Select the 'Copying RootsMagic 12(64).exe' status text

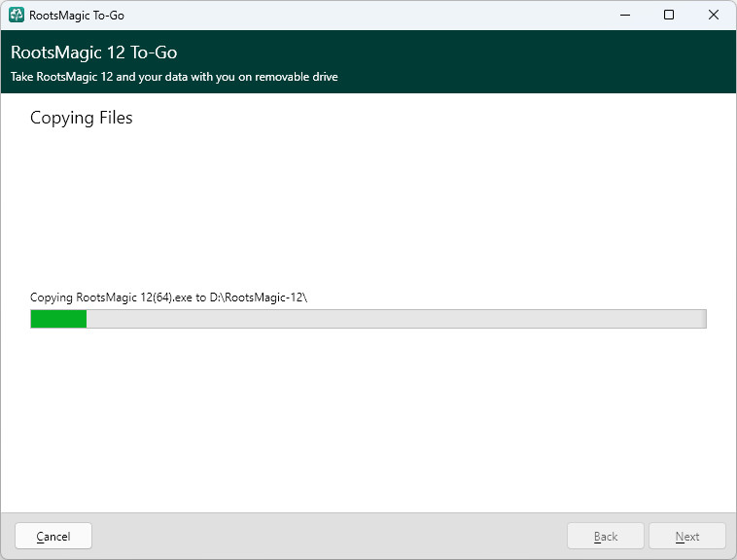coord(168,297)
